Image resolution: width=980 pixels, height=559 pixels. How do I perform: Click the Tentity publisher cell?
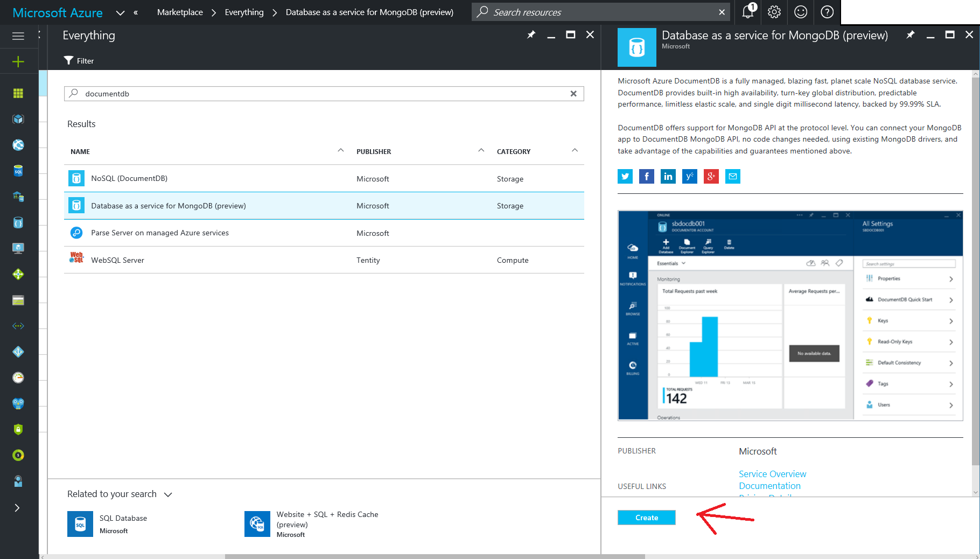click(368, 260)
